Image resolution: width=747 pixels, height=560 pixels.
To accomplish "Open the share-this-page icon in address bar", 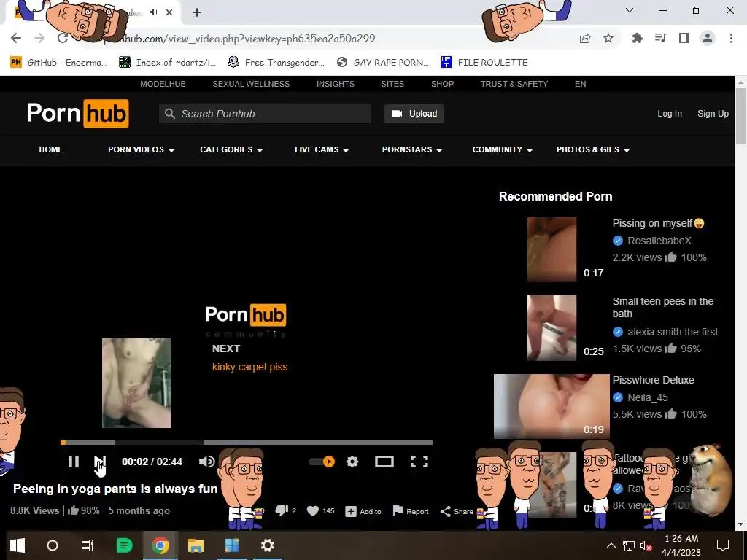I will pos(585,39).
